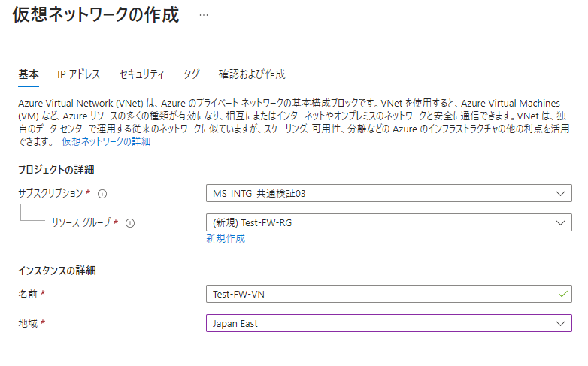Click the region dropdown chevron arrow
This screenshot has height=366, width=588.
click(x=559, y=323)
